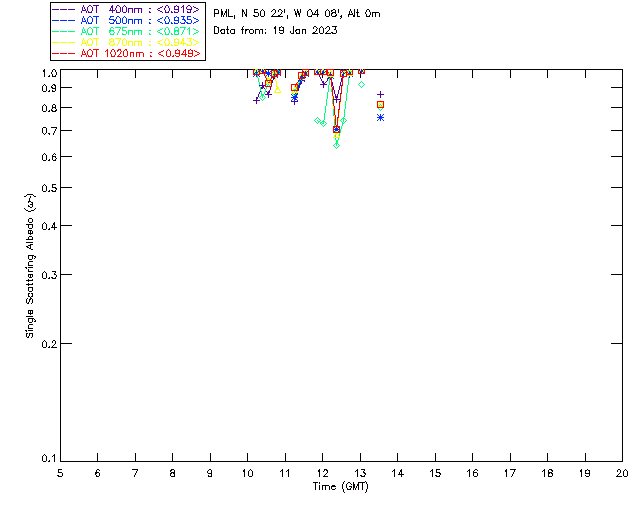Select the AOT 400nm legend entry
The height and width of the screenshot is (512, 640).
coord(126,10)
